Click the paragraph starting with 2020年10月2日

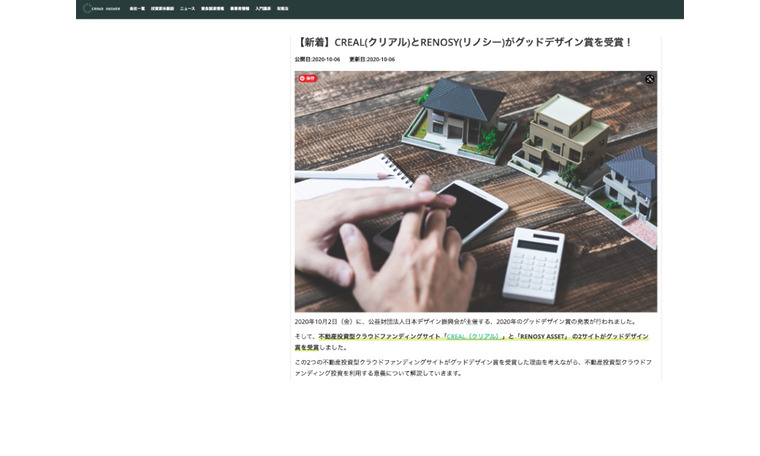[x=465, y=321]
